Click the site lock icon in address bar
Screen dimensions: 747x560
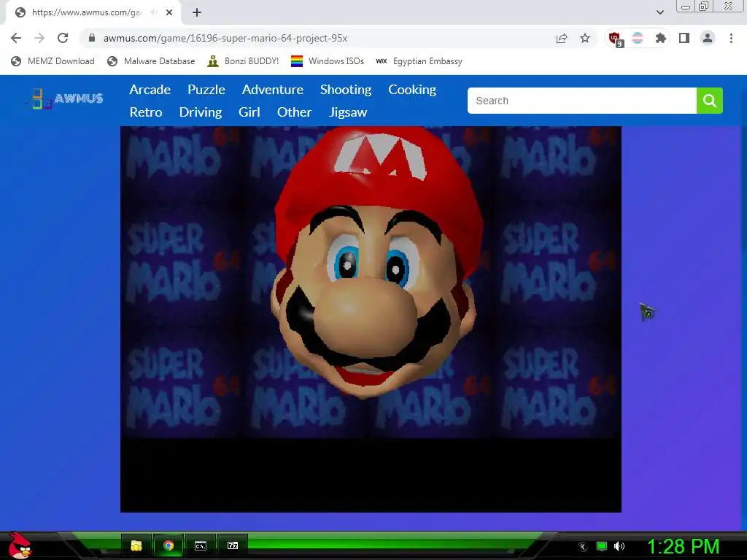click(92, 38)
